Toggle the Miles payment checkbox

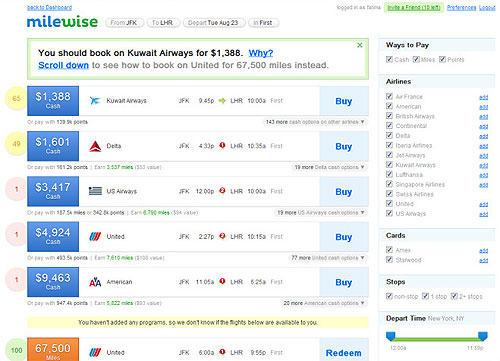[x=416, y=59]
